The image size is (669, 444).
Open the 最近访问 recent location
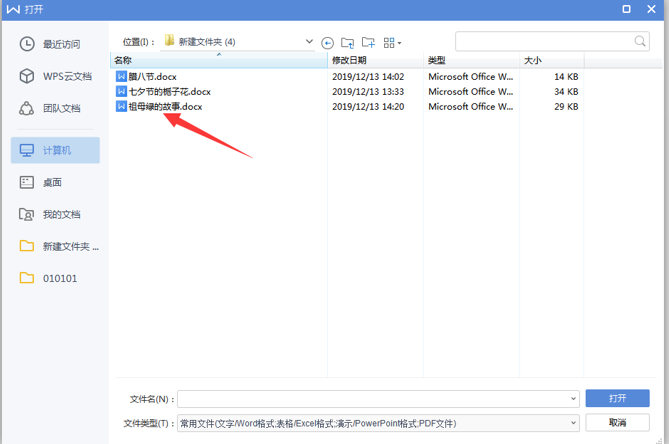tap(55, 44)
